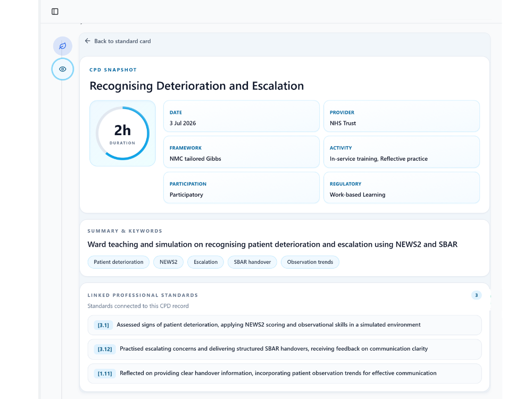The image size is (532, 399).
Task: Click the Observation trends keyword chip
Action: [310, 262]
